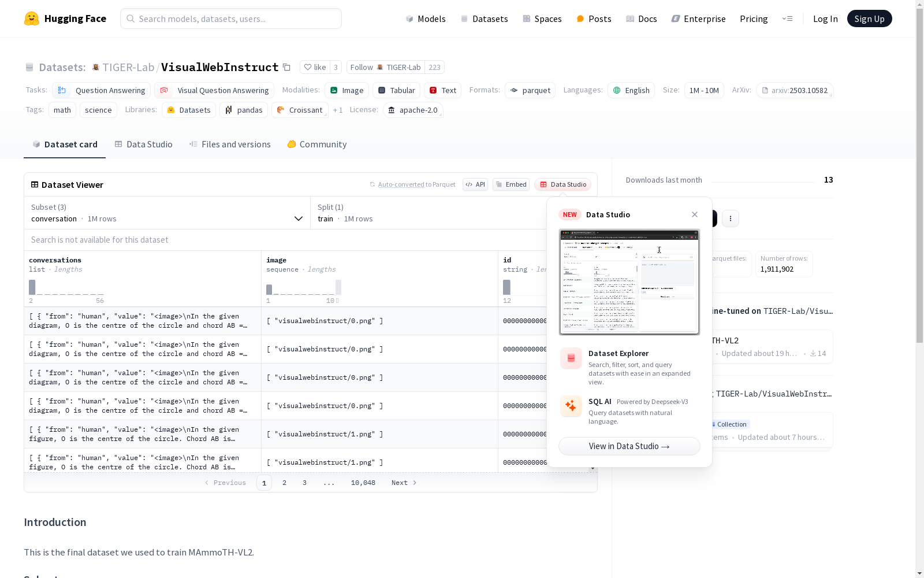Click the search models, datasets, users field
This screenshot has height=578, width=924.
[231, 18]
